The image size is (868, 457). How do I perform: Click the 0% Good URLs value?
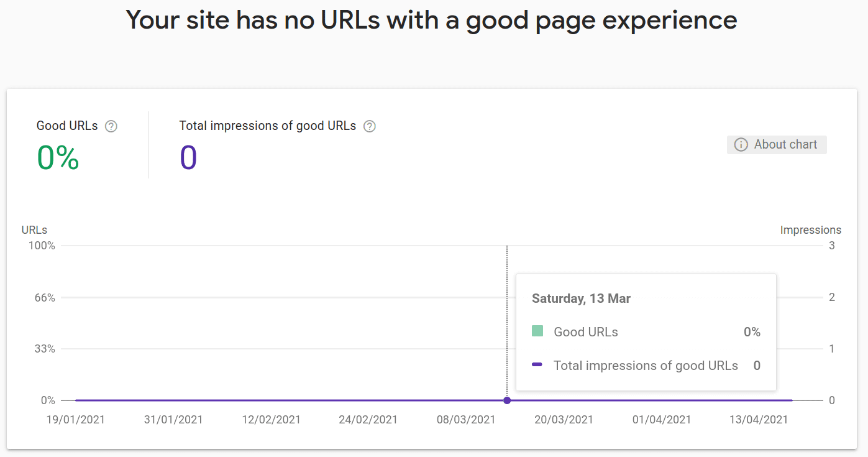tap(58, 157)
